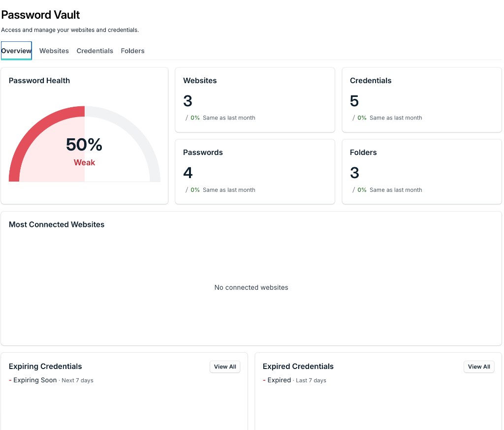Click the Password Vault heading
Image resolution: width=504 pixels, height=430 pixels.
[x=40, y=15]
